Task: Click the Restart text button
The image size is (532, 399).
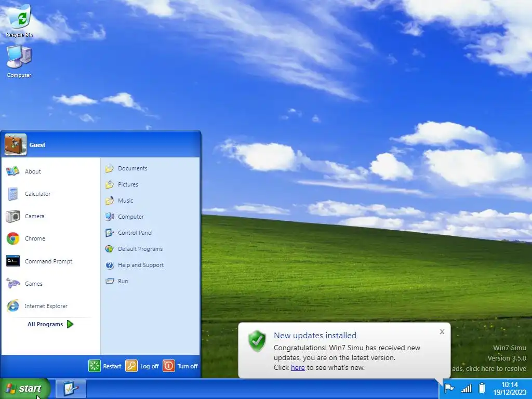Action: pos(112,366)
